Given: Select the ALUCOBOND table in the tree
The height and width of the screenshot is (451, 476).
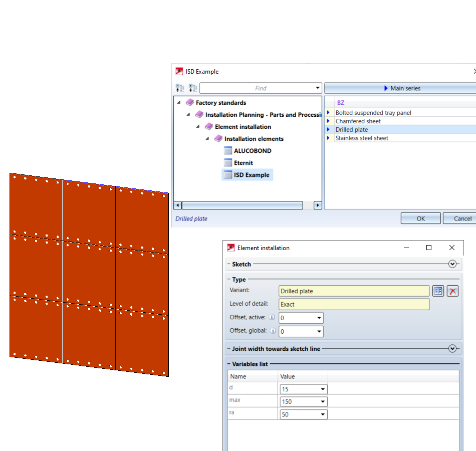Looking at the screenshot, I should pos(252,151).
